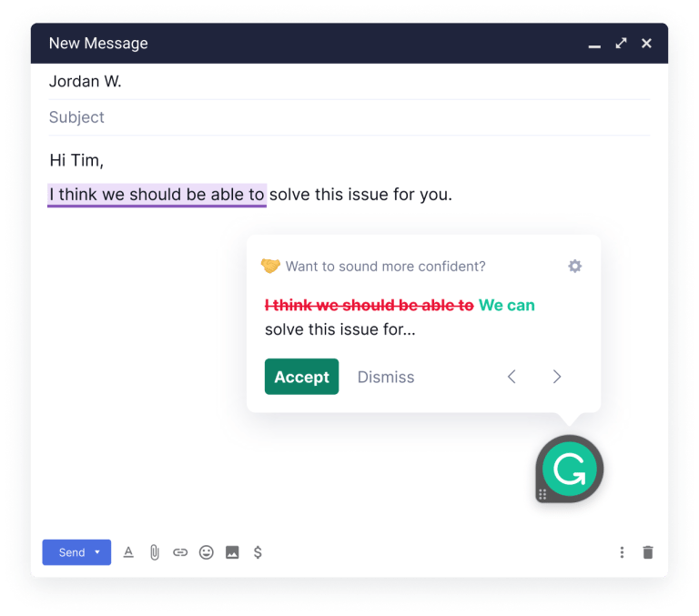
Task: Click the 'Hi Tim,' greeting line
Action: coord(76,160)
